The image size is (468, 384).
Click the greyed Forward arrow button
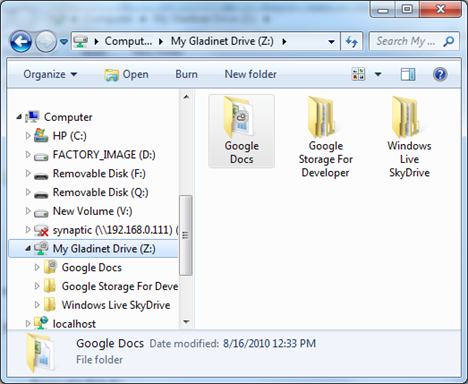[x=46, y=42]
